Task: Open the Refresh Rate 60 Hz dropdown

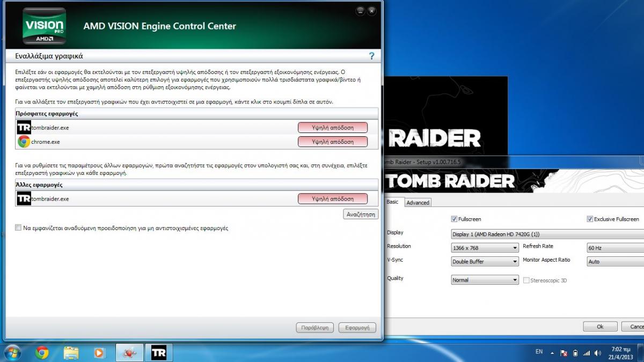Action: tap(616, 248)
